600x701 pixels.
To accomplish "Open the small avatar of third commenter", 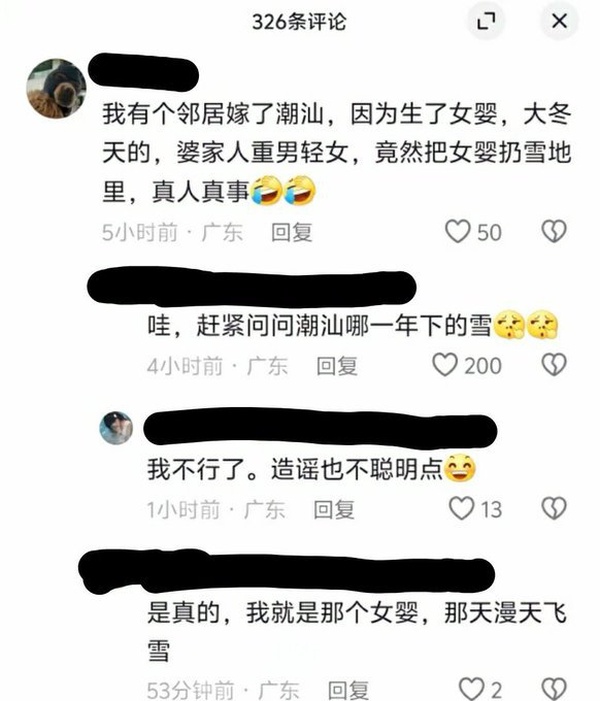I will (x=116, y=428).
